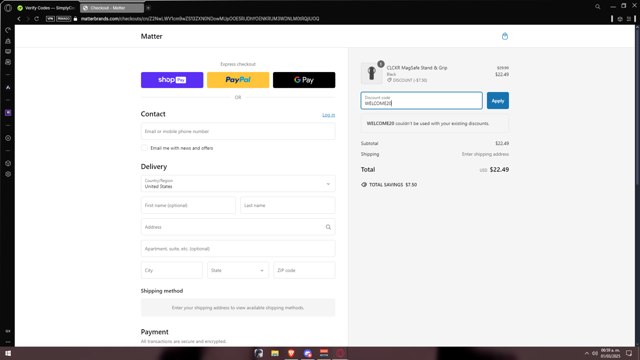Click the red Opera GX taskbar icon
Image resolution: width=640 pixels, height=360 pixels.
(x=340, y=353)
